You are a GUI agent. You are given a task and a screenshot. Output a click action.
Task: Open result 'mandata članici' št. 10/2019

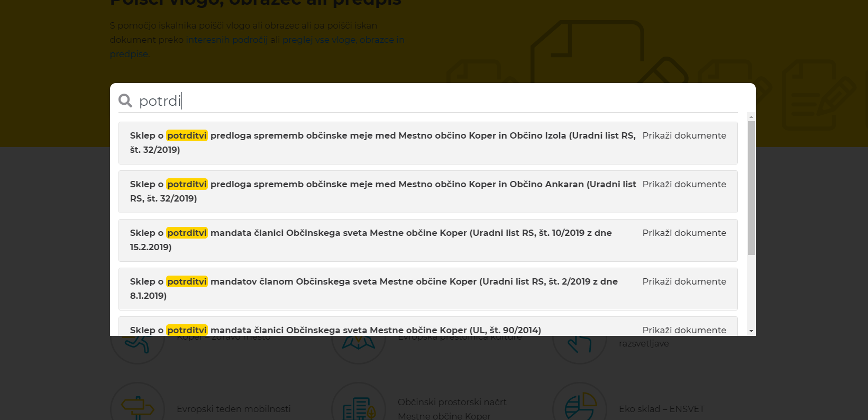pyautogui.click(x=371, y=240)
